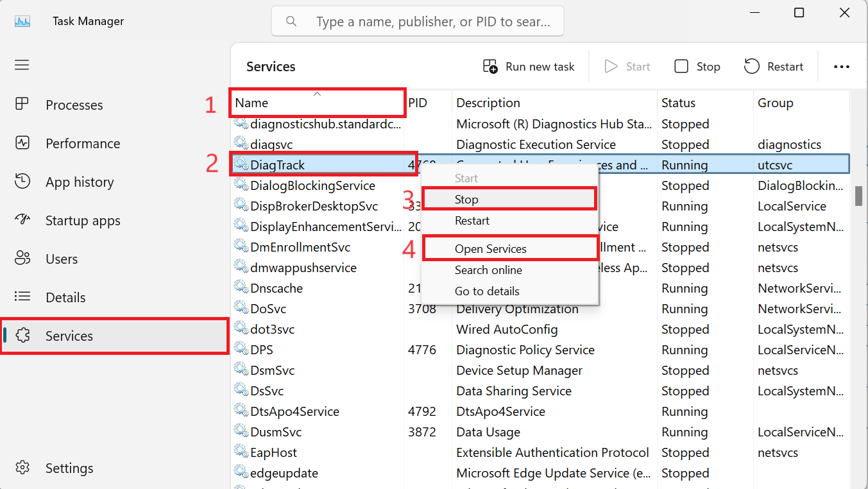The height and width of the screenshot is (489, 868).
Task: Click the Data Sharing Service description
Action: pos(513,391)
